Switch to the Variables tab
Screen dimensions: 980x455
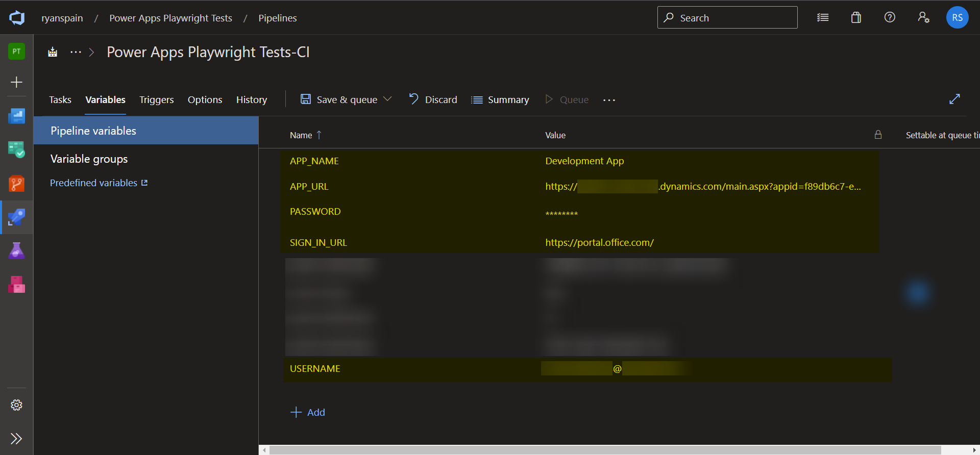click(105, 100)
